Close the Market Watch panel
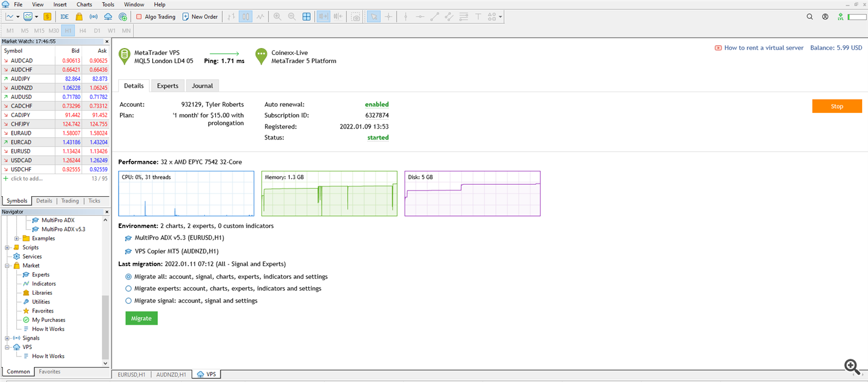This screenshot has width=868, height=382. point(106,42)
